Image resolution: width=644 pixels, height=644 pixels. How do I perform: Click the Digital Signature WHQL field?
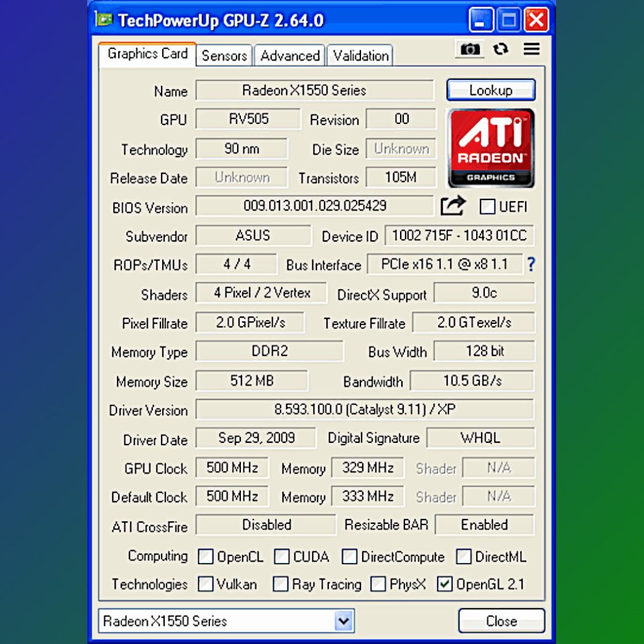pyautogui.click(x=480, y=438)
